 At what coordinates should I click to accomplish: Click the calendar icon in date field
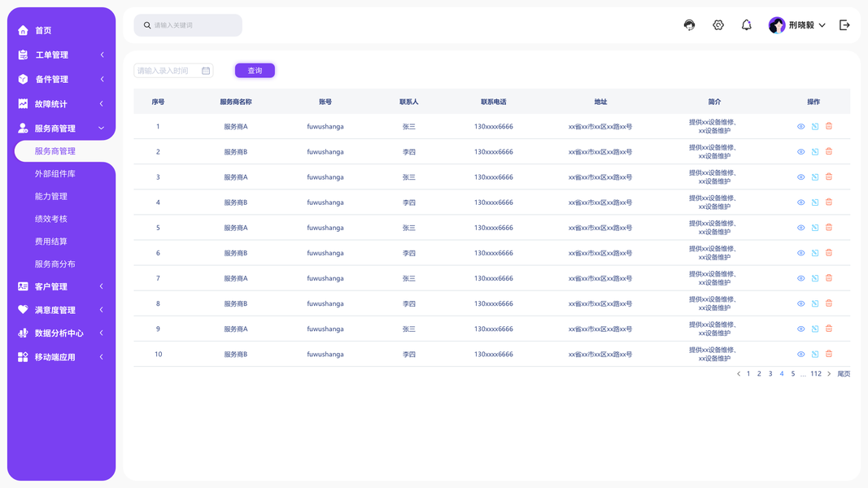(x=206, y=71)
